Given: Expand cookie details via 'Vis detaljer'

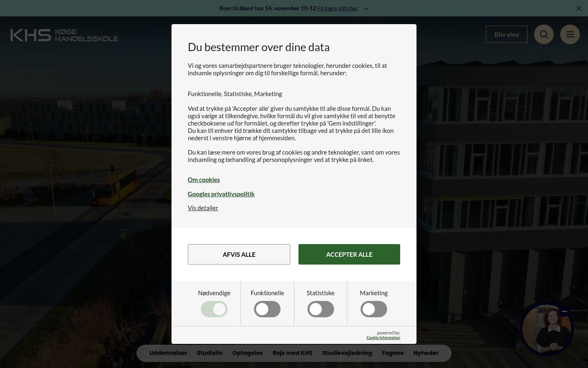Looking at the screenshot, I should tap(203, 208).
